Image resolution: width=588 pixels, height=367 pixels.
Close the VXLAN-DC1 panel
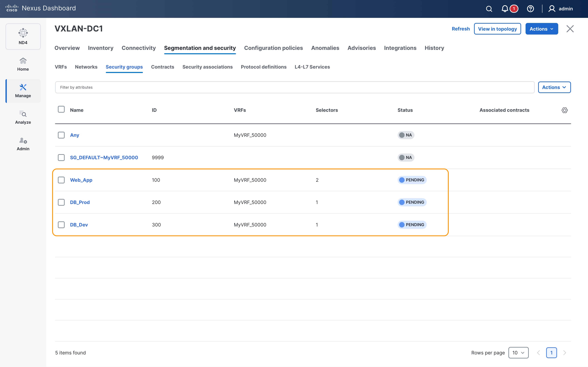[570, 29]
